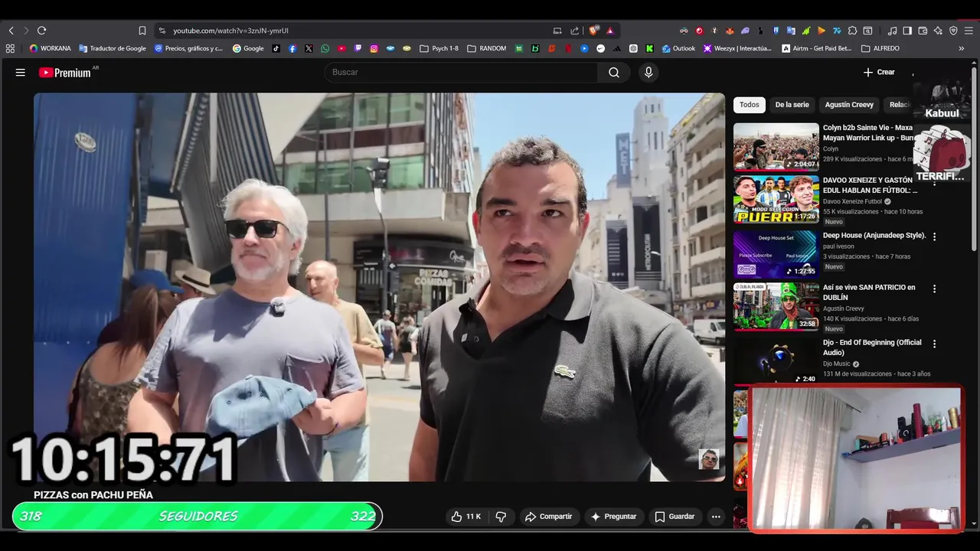Open WhatsApp bookmark icon
The height and width of the screenshot is (551, 980).
pos(325,48)
